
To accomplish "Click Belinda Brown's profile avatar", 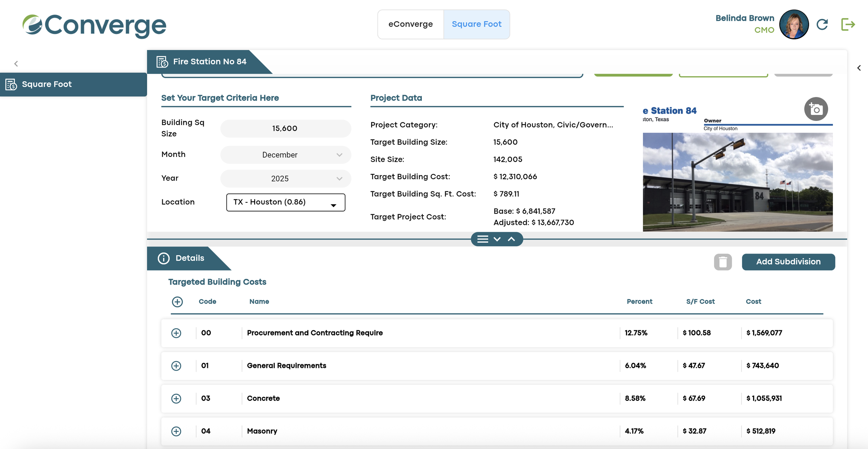I will click(793, 24).
